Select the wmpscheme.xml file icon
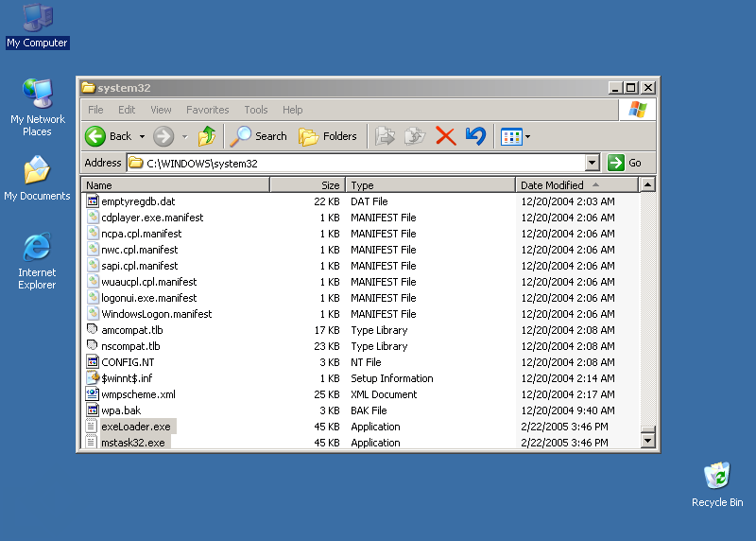 (93, 393)
